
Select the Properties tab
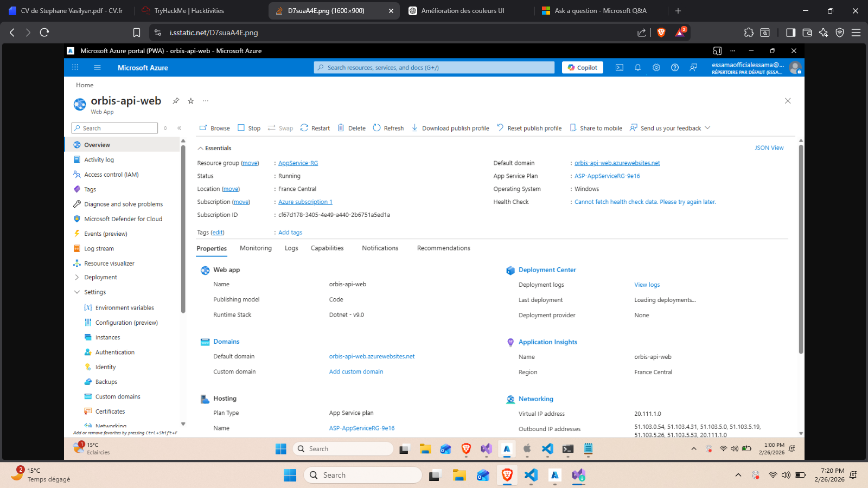(212, 248)
